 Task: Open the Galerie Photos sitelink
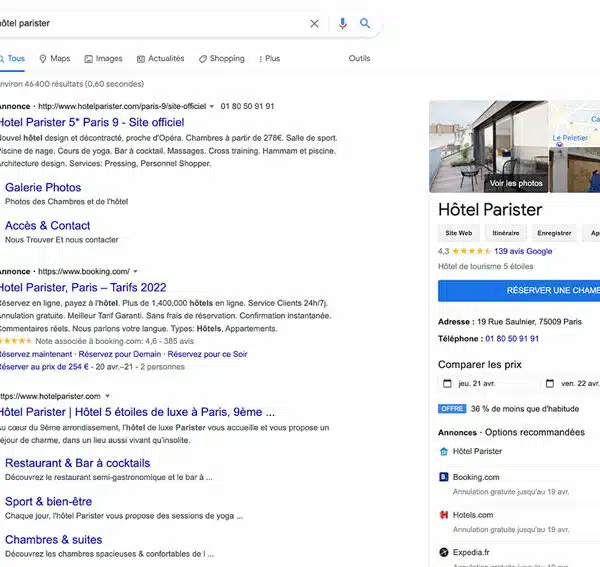43,187
